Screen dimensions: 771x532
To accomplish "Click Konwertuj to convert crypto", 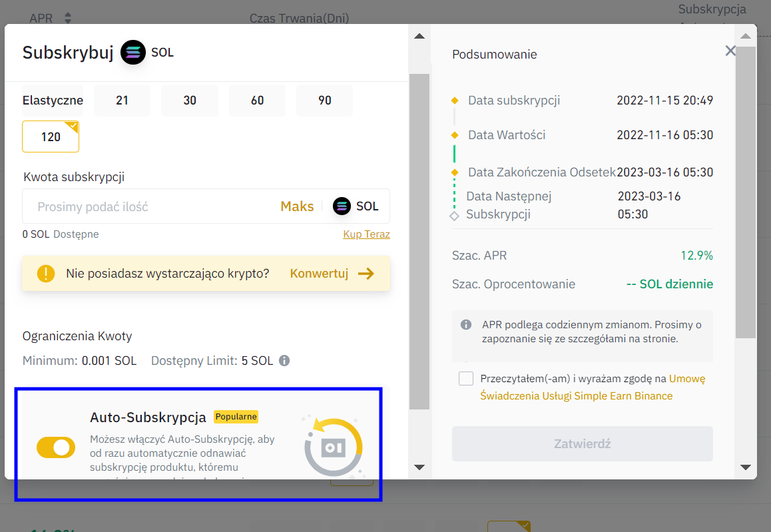I will click(319, 274).
